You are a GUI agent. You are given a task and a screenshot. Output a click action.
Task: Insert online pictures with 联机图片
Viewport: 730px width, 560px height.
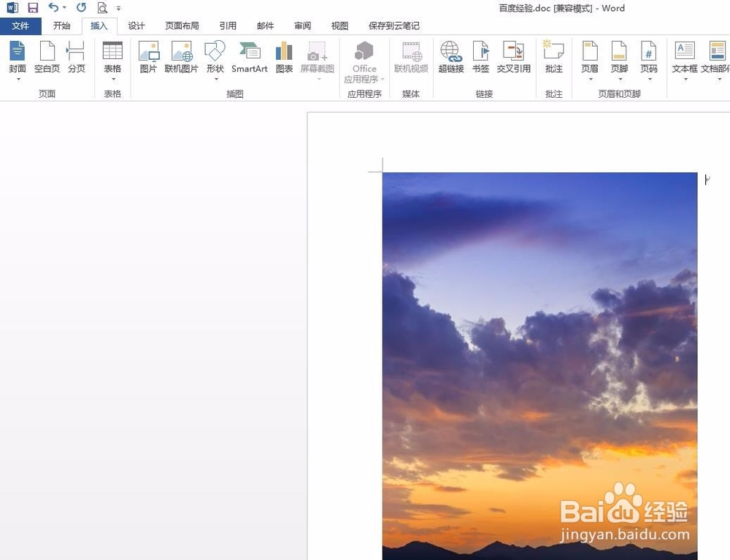tap(182, 57)
